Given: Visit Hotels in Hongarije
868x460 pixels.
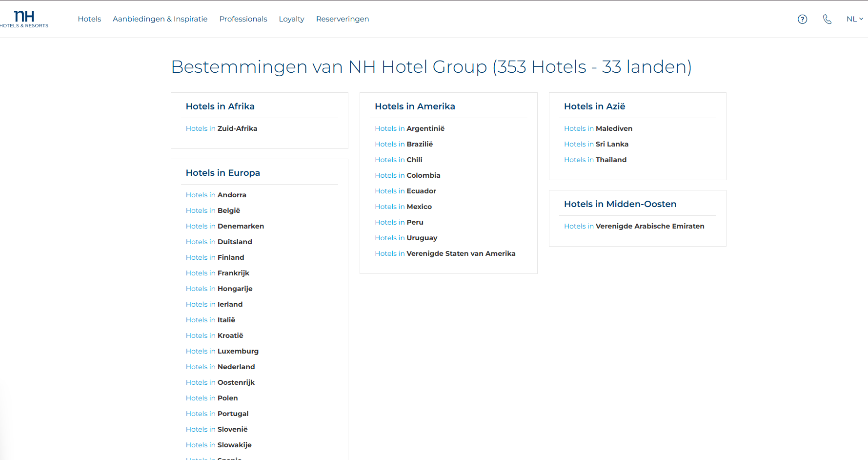Looking at the screenshot, I should tap(219, 289).
